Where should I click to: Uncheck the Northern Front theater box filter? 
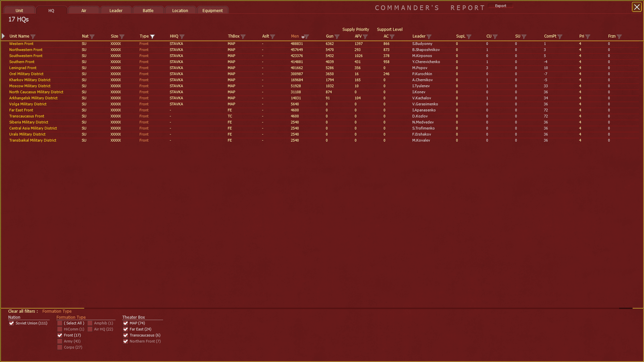[x=126, y=341]
